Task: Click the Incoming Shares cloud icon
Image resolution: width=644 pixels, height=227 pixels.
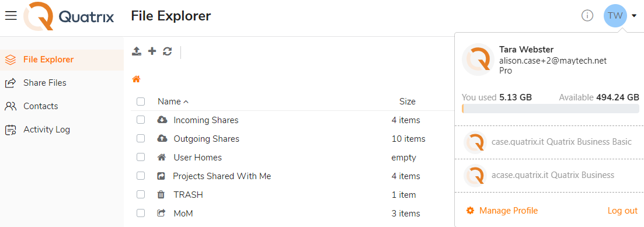Action: coord(162,120)
